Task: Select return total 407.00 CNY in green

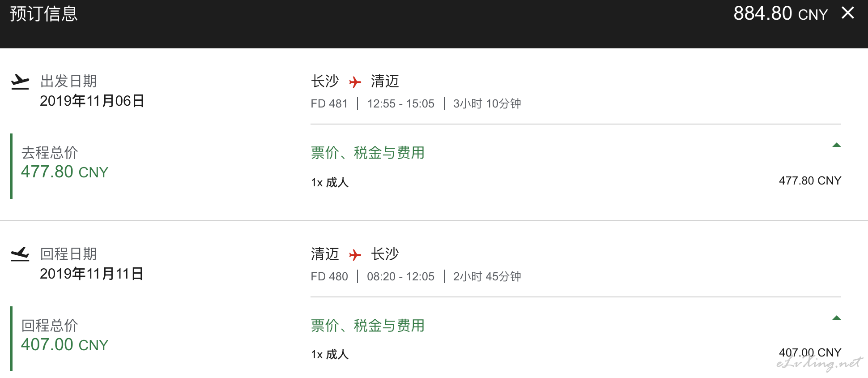Action: [65, 345]
